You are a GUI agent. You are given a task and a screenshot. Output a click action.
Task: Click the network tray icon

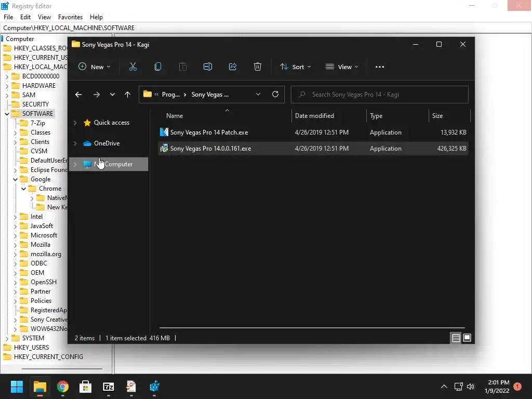(x=458, y=387)
